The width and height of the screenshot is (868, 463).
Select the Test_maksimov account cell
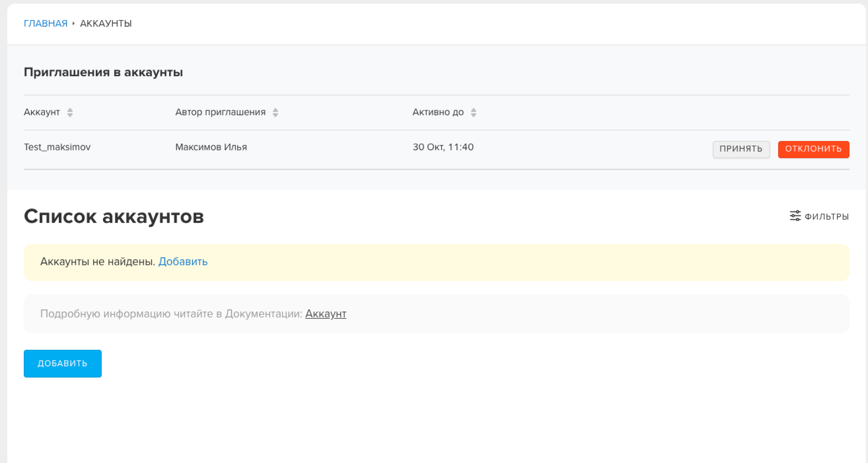tap(57, 147)
